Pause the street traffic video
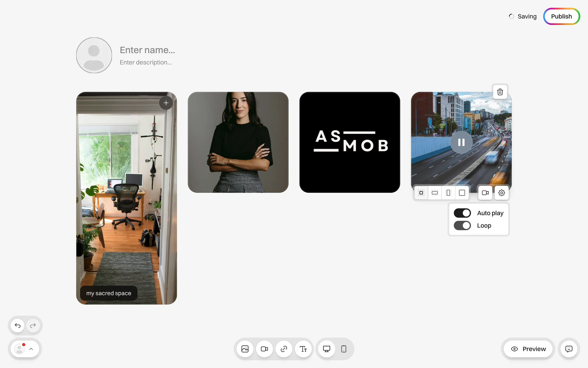Screen dimensions: 588x368 tap(461, 142)
